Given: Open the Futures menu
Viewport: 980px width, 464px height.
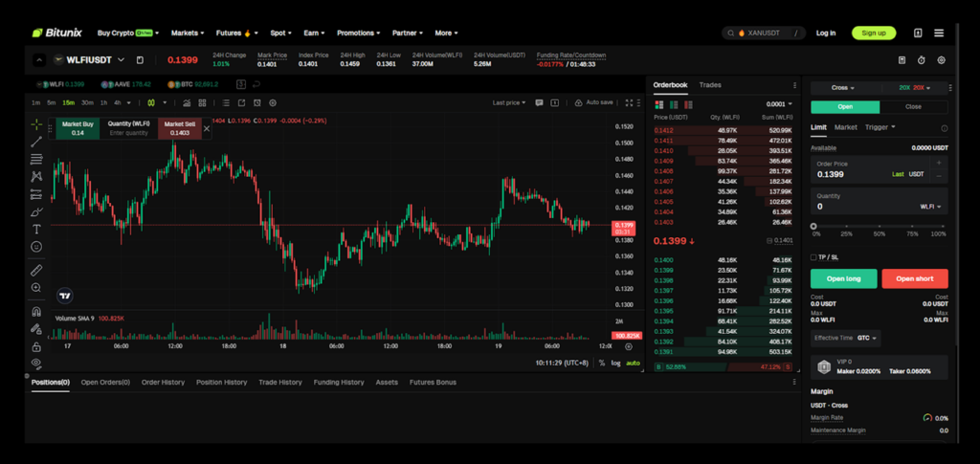Looking at the screenshot, I should click(x=237, y=33).
